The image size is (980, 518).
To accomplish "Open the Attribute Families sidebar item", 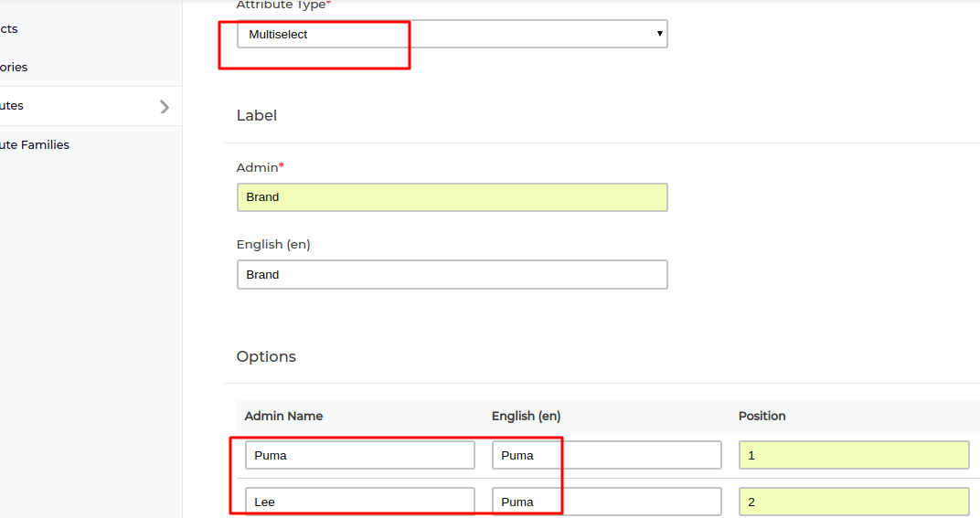I will pyautogui.click(x=35, y=145).
